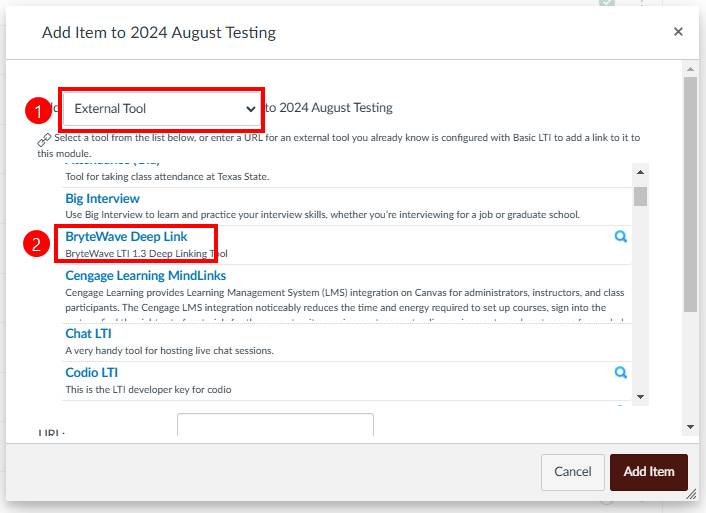Pick the Codio LTI tool

(92, 373)
